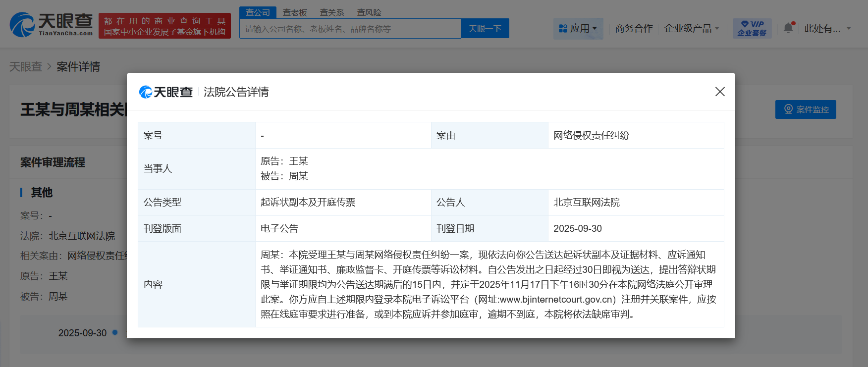This screenshot has height=367, width=868.
Task: Select the 查关系 tab
Action: click(x=332, y=12)
